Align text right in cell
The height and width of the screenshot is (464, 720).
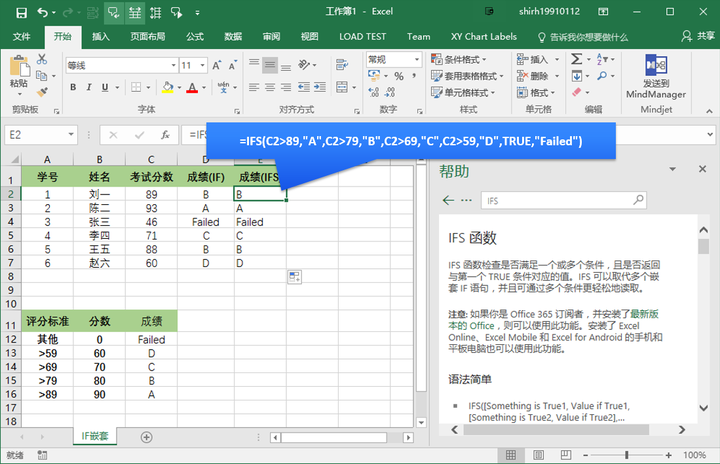[x=286, y=87]
